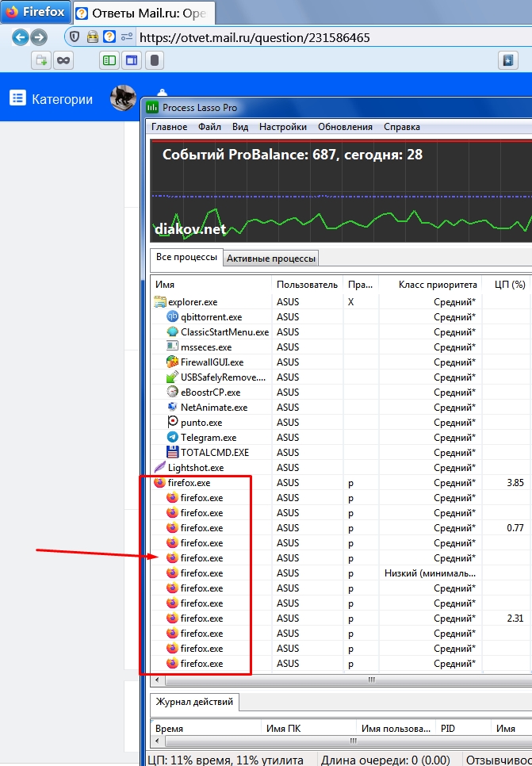
Task: Click the dark rounded rectangle toolbar icon
Action: pos(155,60)
